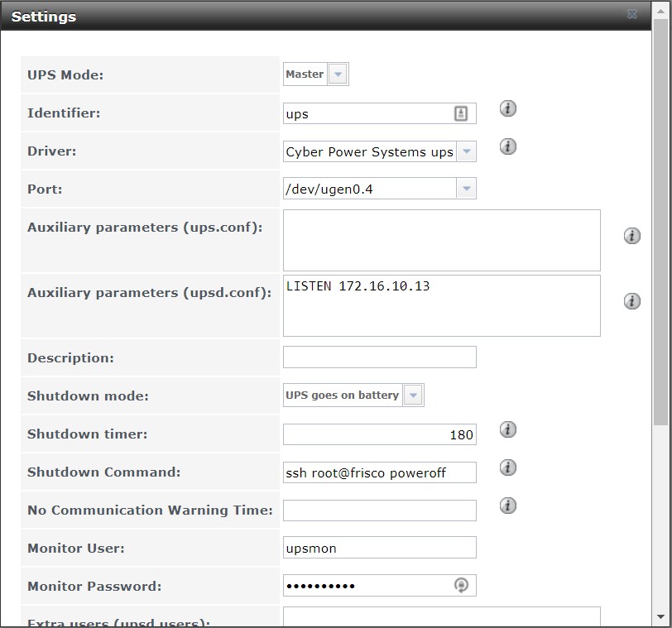Show info for Driver field
Image resolution: width=672 pixels, height=628 pixels.
pyautogui.click(x=508, y=146)
